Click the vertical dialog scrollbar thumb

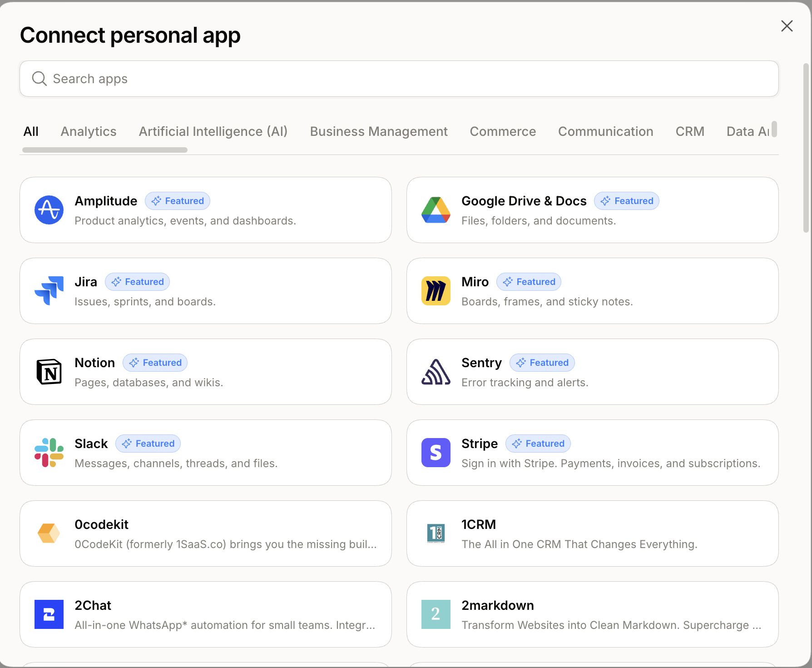point(806,148)
